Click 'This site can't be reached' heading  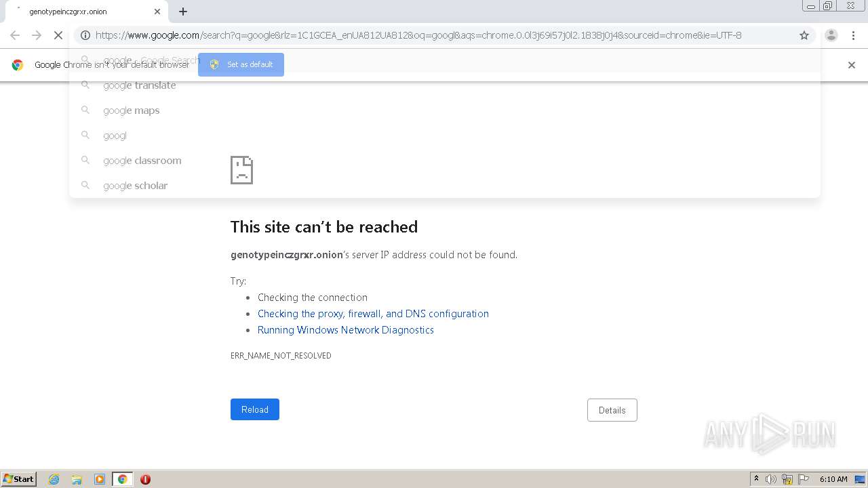click(x=324, y=227)
